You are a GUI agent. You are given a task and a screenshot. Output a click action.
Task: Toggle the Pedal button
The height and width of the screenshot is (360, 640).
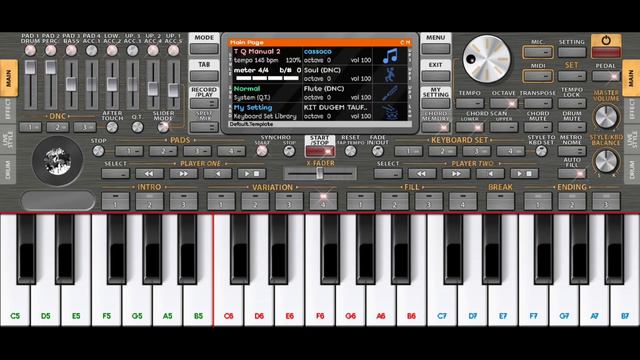pos(606,76)
